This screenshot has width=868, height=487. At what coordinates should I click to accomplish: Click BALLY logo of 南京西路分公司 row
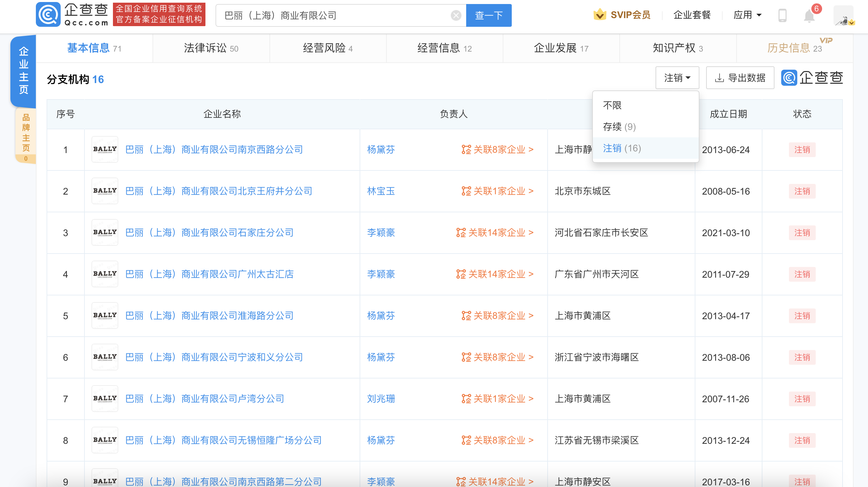[x=105, y=149]
